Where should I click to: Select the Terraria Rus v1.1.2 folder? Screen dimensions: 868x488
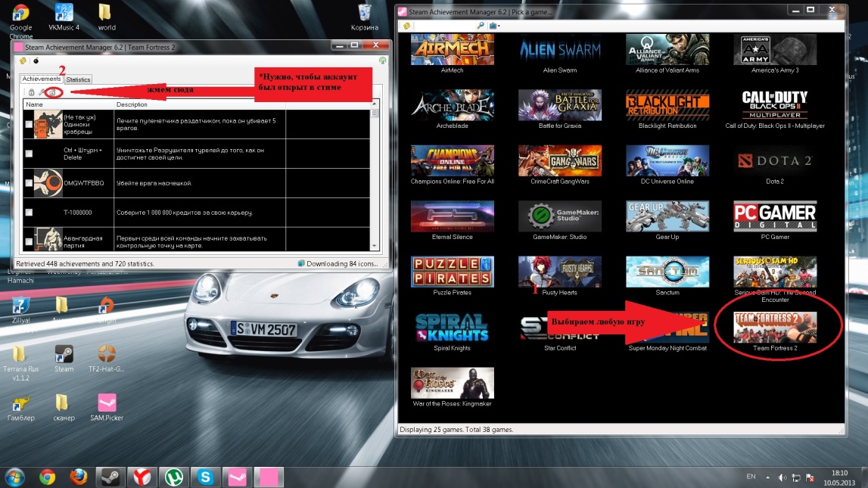point(20,363)
